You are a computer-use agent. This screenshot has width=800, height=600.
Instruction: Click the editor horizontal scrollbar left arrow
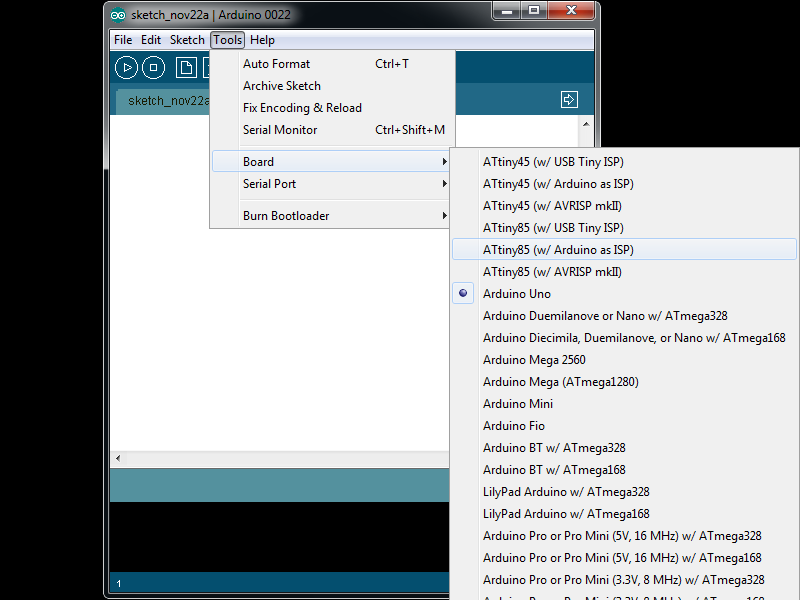pos(118,458)
